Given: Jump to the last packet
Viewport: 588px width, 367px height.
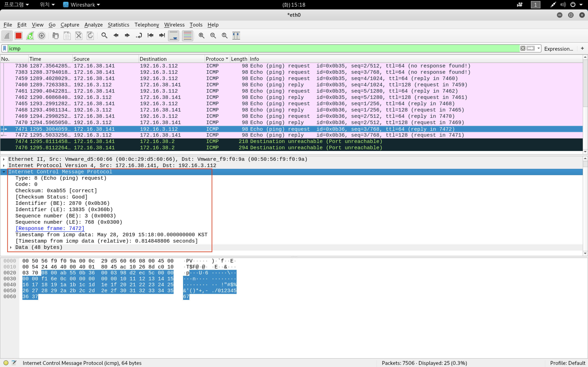Looking at the screenshot, I should pyautogui.click(x=162, y=36).
